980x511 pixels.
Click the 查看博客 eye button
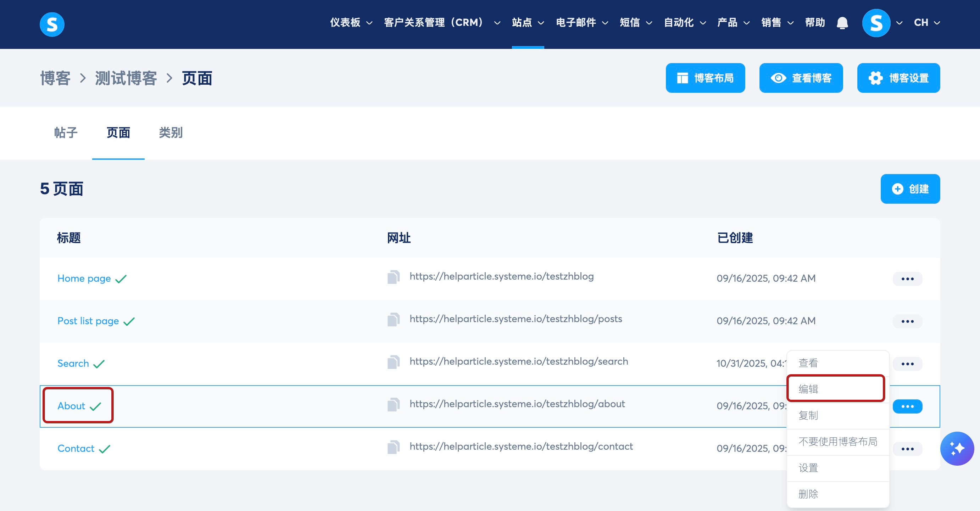click(x=801, y=78)
